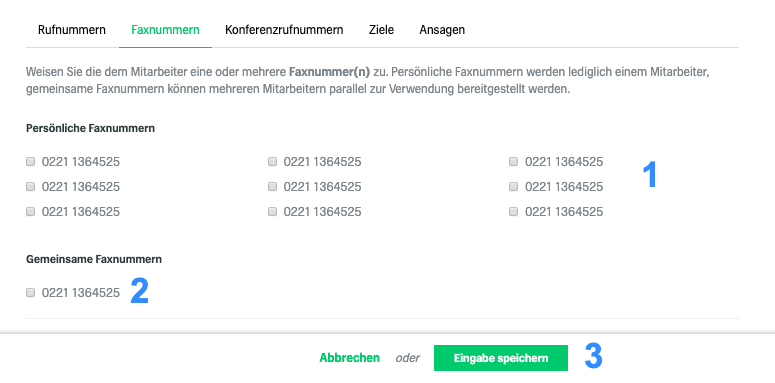
Task: Switch to the Rufnummern tab
Action: tap(72, 30)
